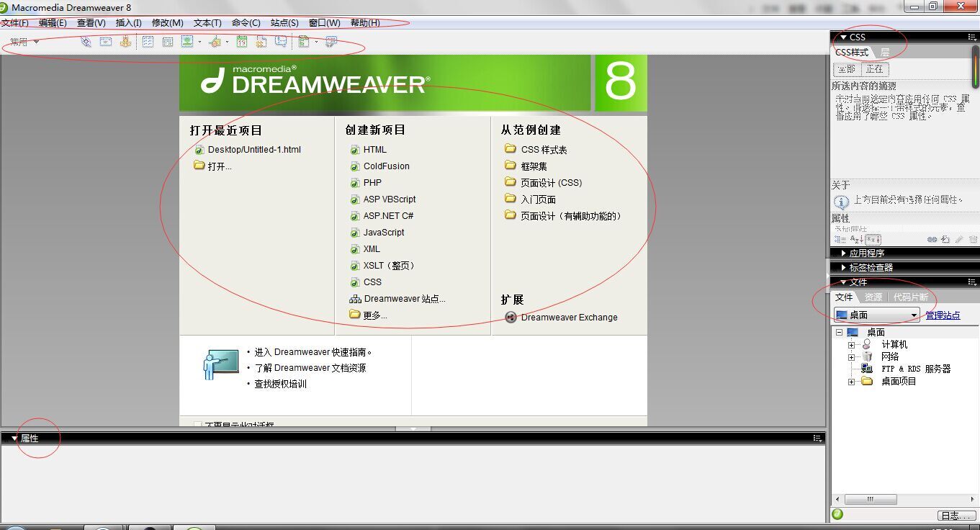Click the Properties panel options menu icon
980x530 pixels.
tap(817, 438)
